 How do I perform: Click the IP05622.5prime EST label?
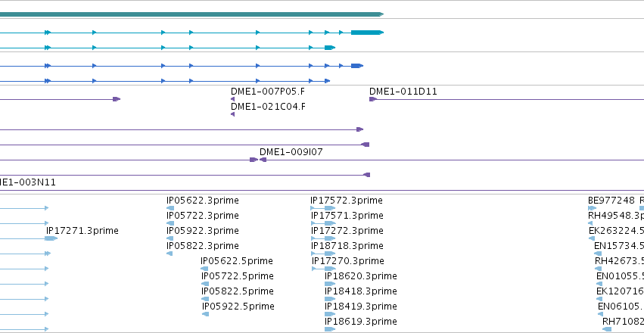[x=237, y=261]
